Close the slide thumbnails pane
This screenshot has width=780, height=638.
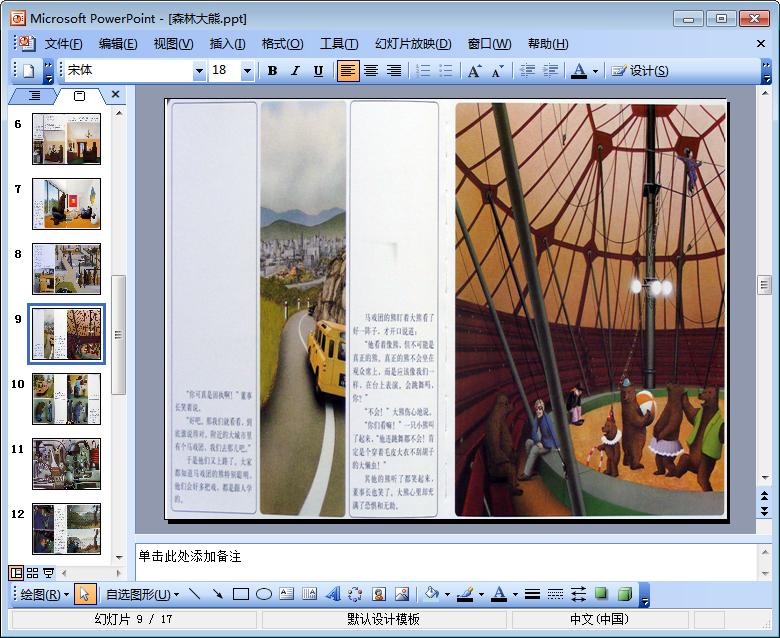tap(115, 94)
